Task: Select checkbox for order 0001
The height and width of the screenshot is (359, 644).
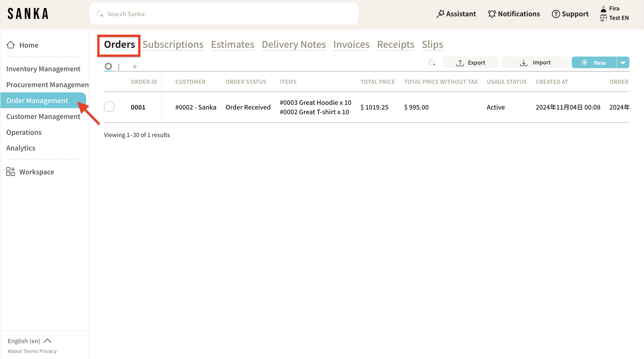Action: 109,107
